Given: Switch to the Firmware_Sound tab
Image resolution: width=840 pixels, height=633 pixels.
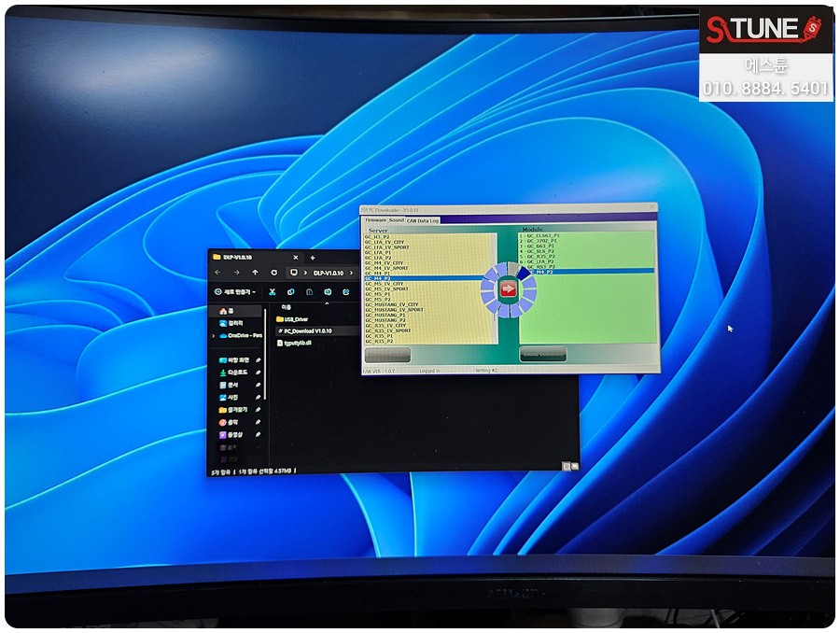Looking at the screenshot, I should click(384, 220).
